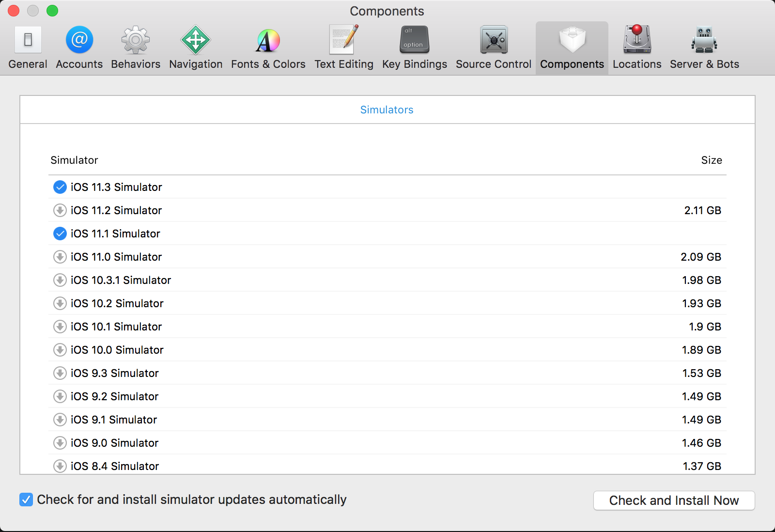
Task: Select the 1.37 GB size value
Action: (x=702, y=466)
